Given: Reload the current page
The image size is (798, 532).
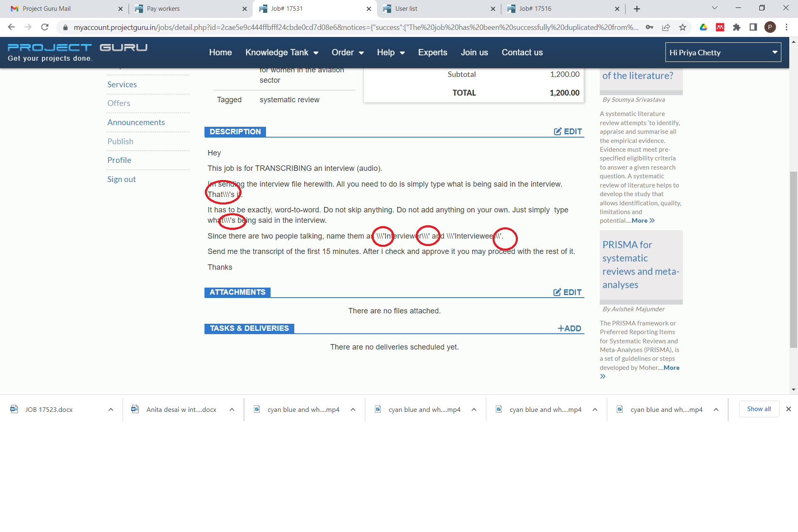Looking at the screenshot, I should pyautogui.click(x=45, y=27).
